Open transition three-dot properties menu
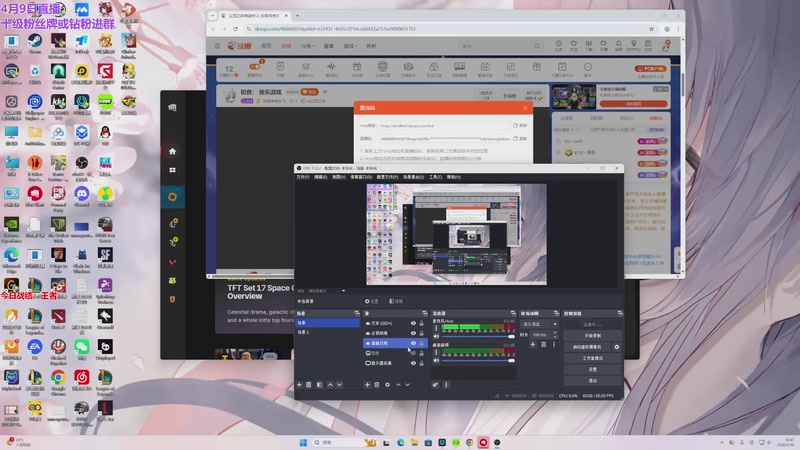 click(554, 345)
